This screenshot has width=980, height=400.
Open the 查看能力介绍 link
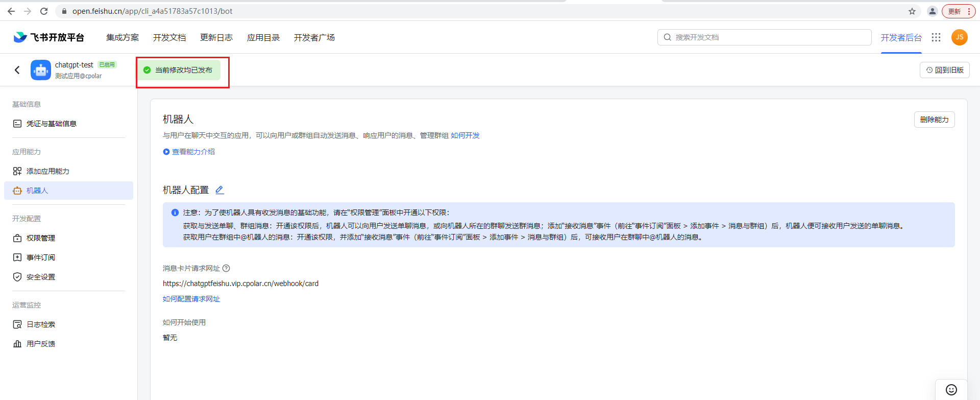[x=189, y=152]
